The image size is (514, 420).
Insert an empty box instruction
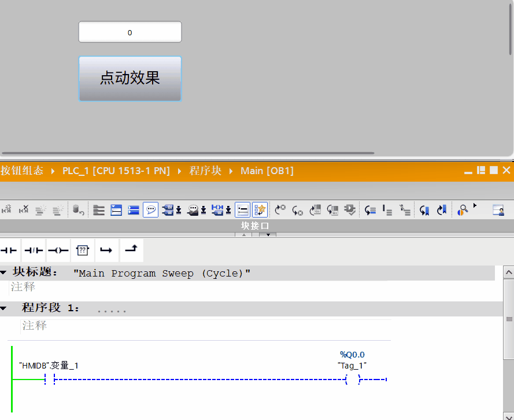82,250
